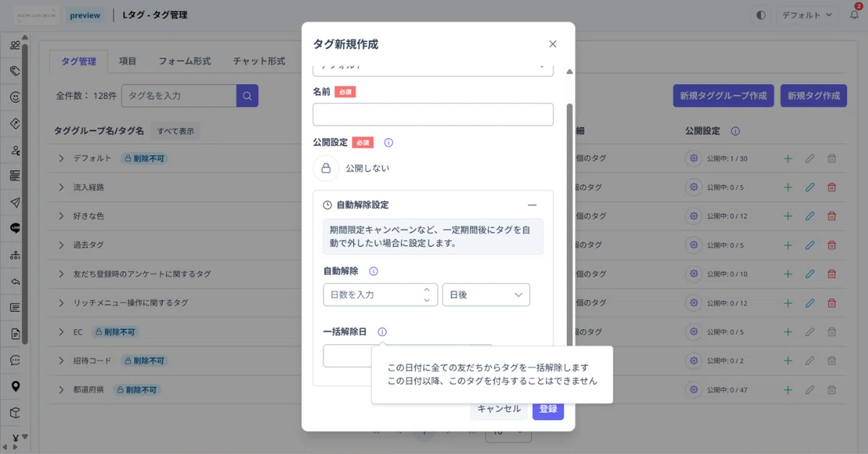Click the 新規タググループ作成 button
This screenshot has height=454, width=868.
point(723,95)
